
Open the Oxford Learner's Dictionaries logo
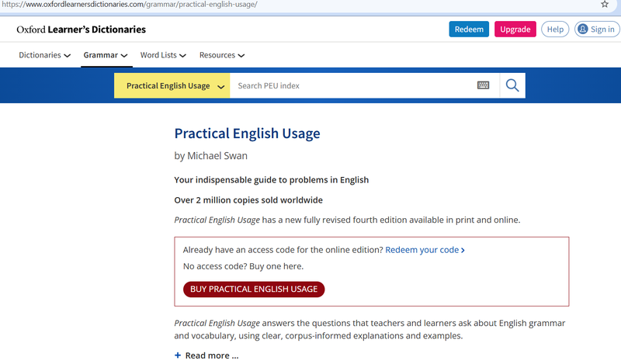[x=82, y=29]
